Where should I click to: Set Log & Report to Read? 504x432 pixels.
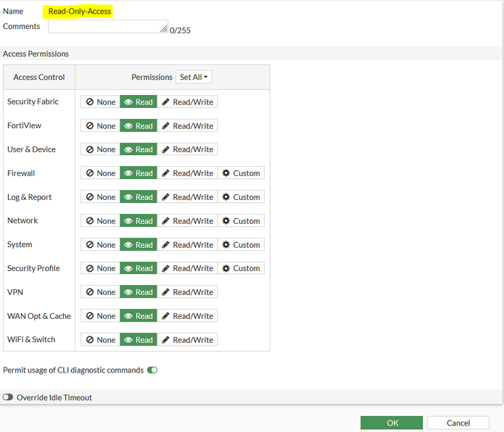(x=139, y=196)
